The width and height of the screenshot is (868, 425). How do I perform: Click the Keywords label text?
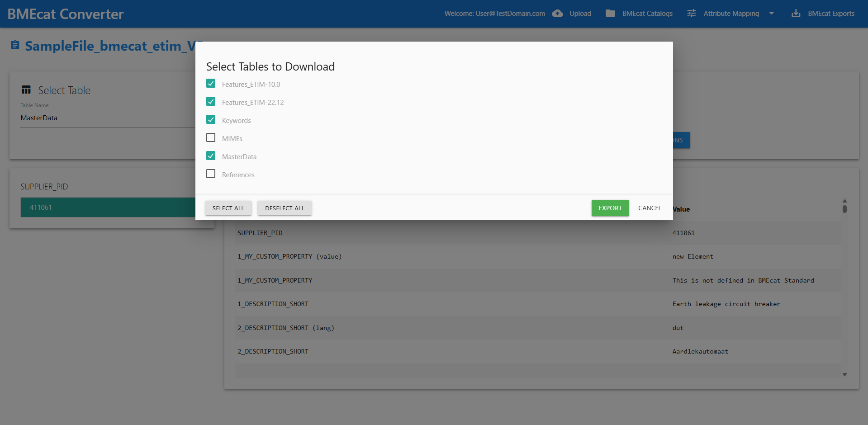(x=236, y=121)
